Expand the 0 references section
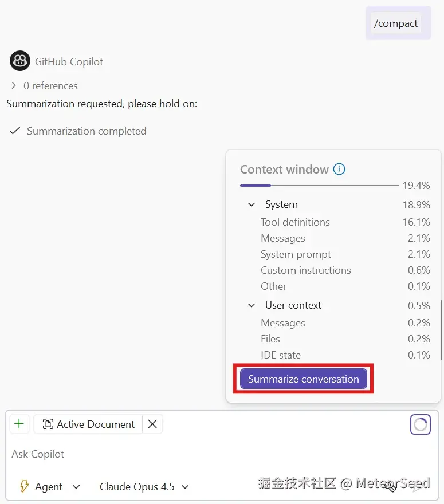444x504 pixels. point(14,85)
